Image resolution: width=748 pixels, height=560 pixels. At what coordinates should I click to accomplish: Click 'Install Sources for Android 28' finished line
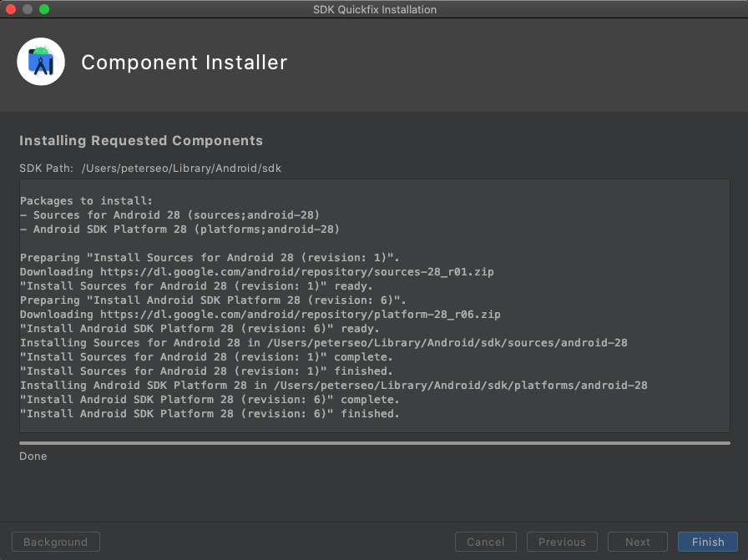(206, 371)
